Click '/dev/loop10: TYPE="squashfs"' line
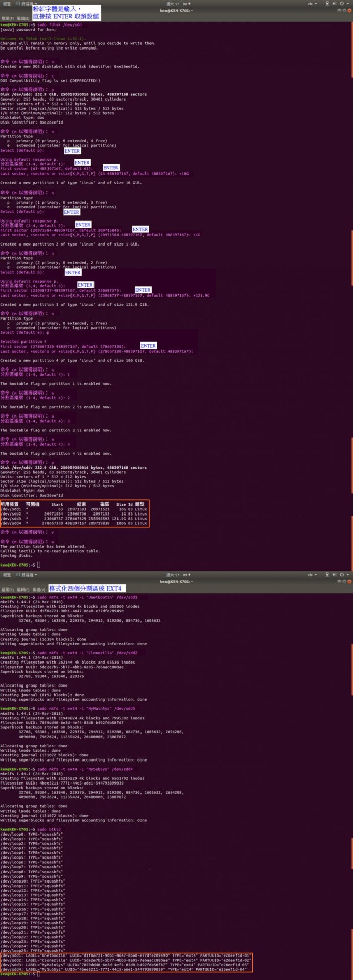353x980 pixels. coord(33,881)
